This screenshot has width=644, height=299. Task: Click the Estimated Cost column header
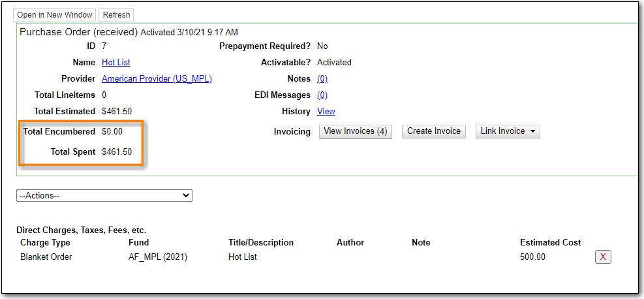pos(550,243)
